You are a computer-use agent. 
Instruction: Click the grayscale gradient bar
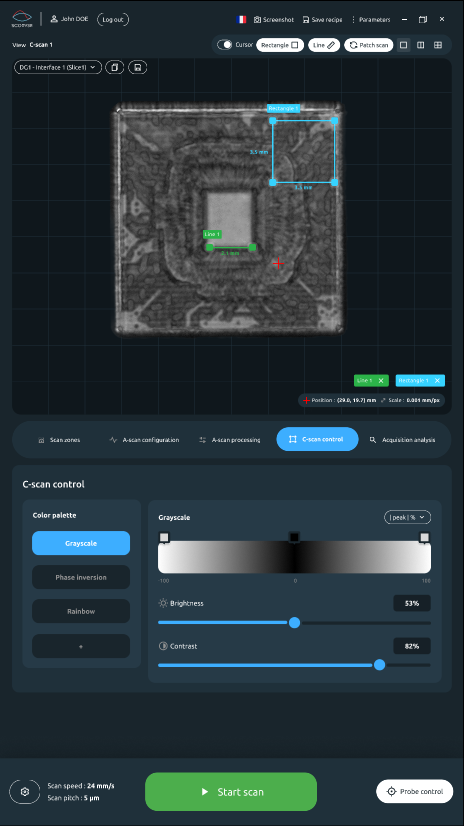(294, 557)
